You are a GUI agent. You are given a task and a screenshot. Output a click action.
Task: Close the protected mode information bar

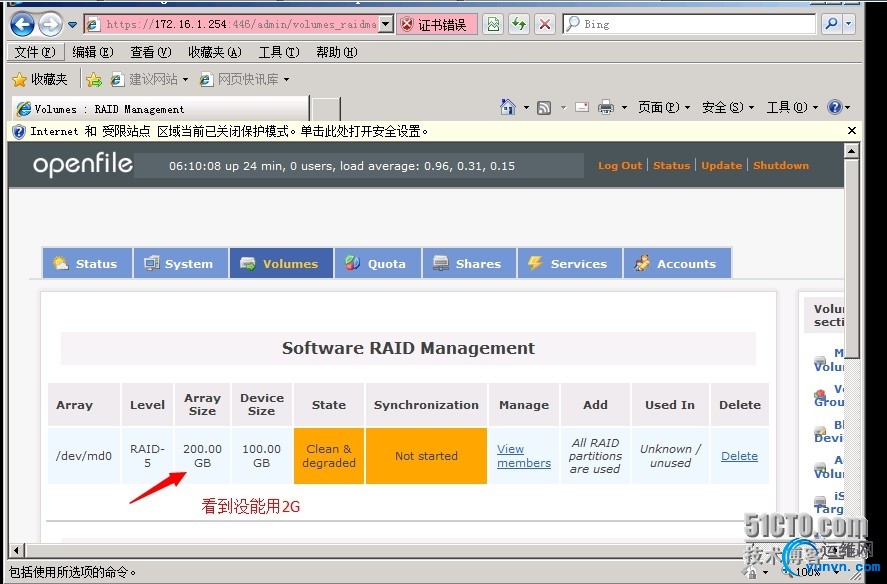tap(852, 131)
